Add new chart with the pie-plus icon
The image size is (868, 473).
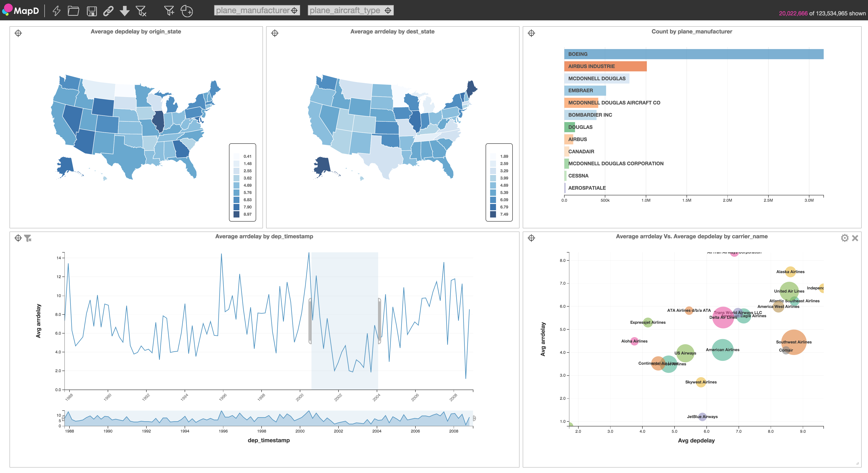pyautogui.click(x=187, y=11)
